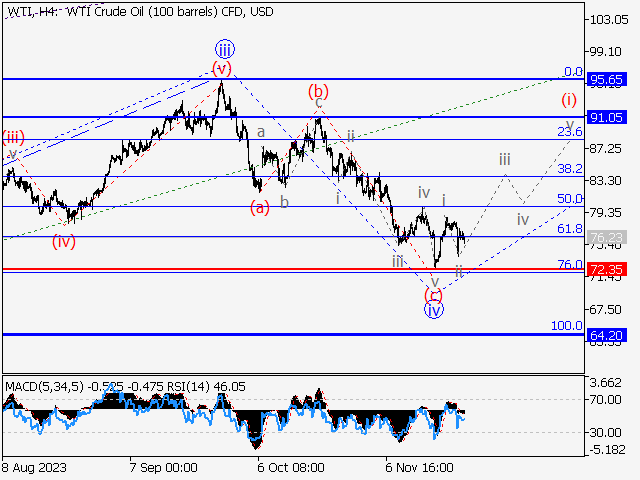Click the red (b) wave label
The height and width of the screenshot is (480, 640).
click(318, 91)
